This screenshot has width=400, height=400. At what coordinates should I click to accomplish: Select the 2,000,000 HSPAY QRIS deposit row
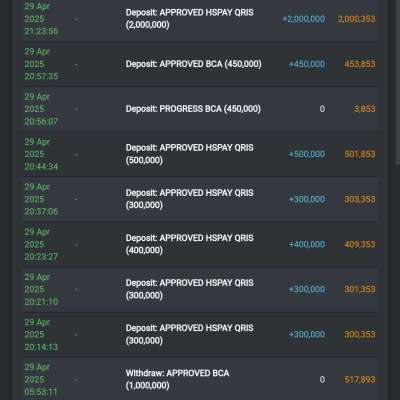click(200, 20)
